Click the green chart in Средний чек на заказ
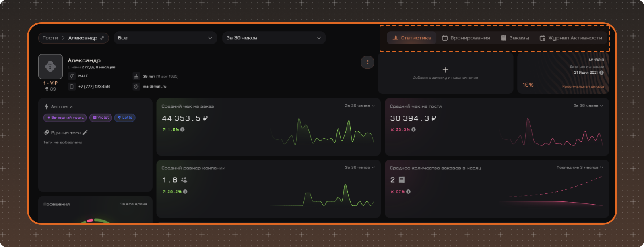 coord(323,132)
